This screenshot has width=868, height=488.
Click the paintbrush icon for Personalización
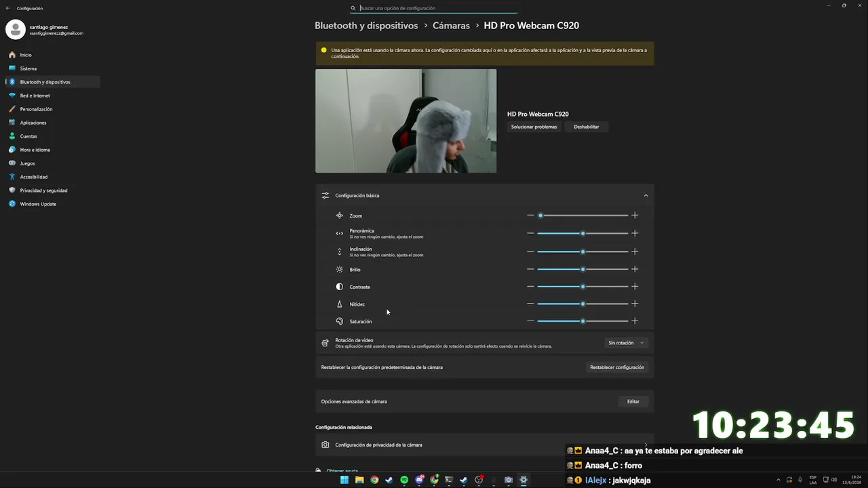(x=12, y=109)
